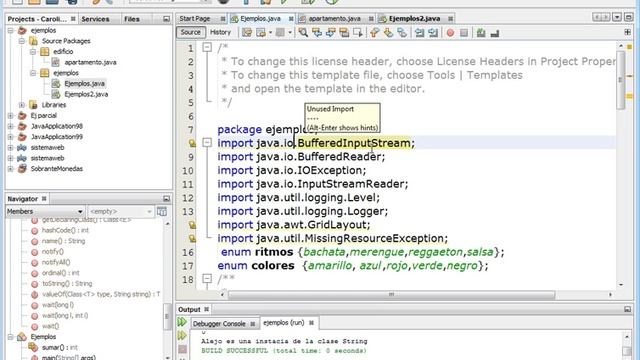Toggle Javadoc fold at line 18
The image size is (640, 360).
(207, 279)
